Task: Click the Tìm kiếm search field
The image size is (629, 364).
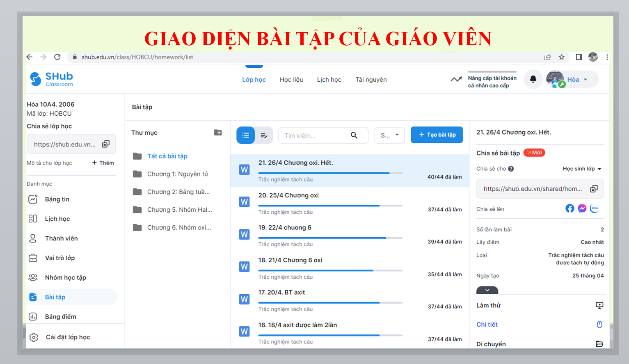Action: tap(314, 135)
